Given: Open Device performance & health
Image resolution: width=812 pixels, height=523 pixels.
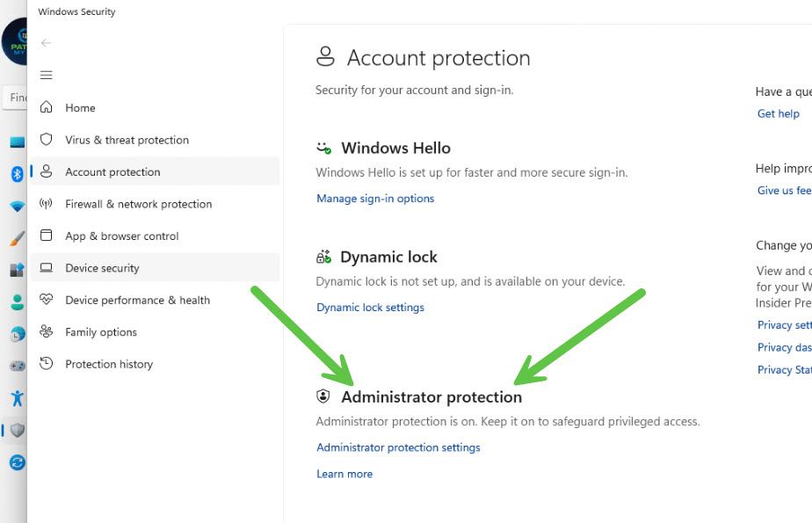Looking at the screenshot, I should [155, 301].
